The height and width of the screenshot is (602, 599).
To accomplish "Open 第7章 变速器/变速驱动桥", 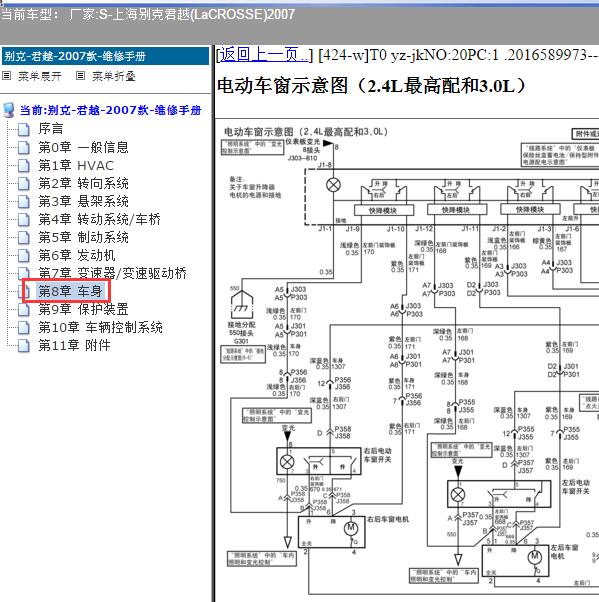I will click(x=113, y=273).
